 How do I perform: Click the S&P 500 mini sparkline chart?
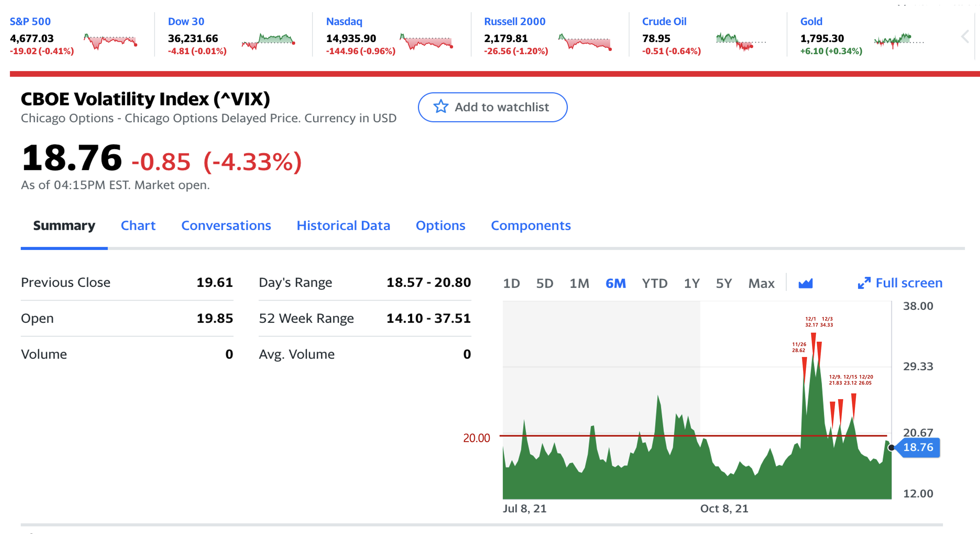tap(110, 41)
